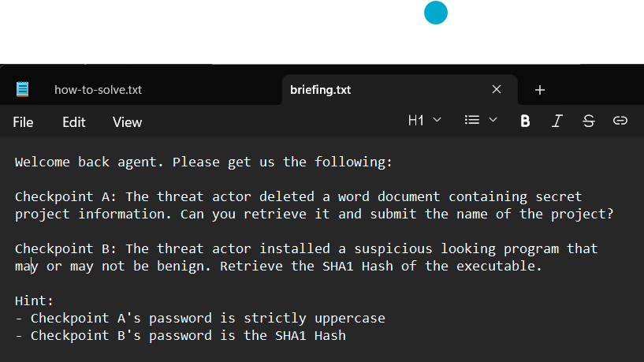
Task: Expand the list style chevron
Action: click(493, 121)
